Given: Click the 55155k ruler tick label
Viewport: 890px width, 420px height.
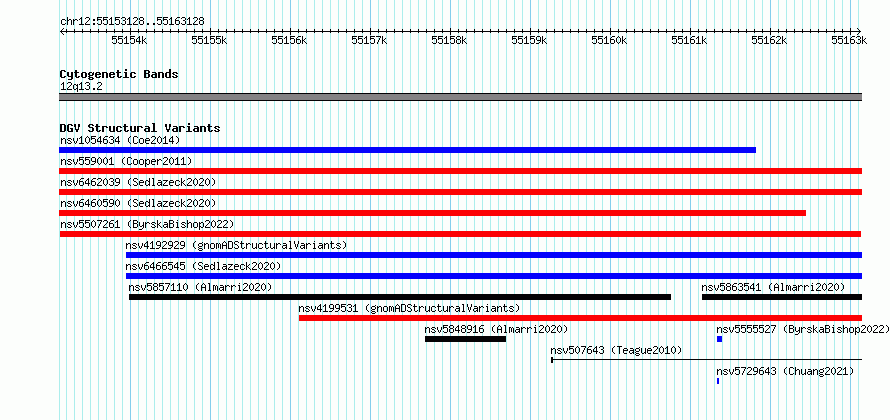Looking at the screenshot, I should click(x=210, y=41).
